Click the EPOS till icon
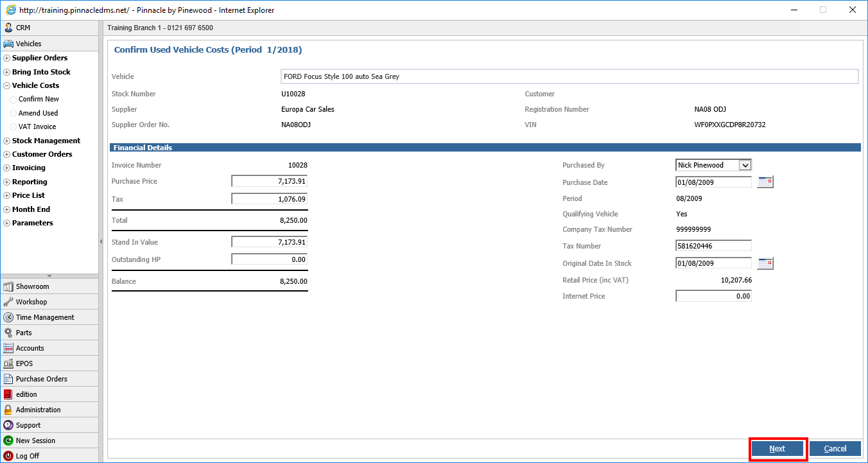Image resolution: width=868 pixels, height=463 pixels. pyautogui.click(x=8, y=363)
